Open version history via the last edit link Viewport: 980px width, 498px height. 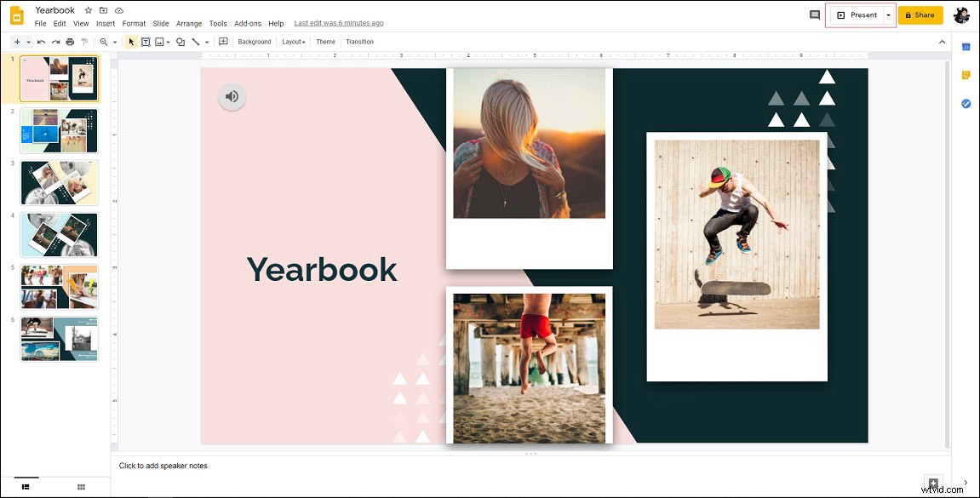click(x=339, y=23)
